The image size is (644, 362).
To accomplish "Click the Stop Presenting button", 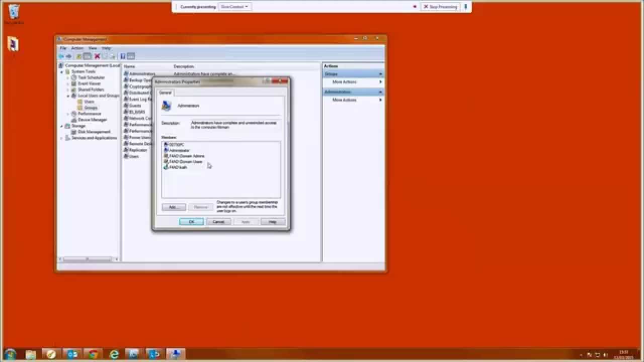I will click(x=440, y=7).
